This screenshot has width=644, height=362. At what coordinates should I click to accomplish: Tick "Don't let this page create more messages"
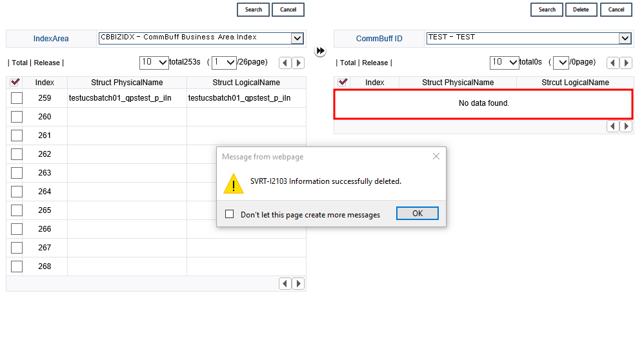(230, 214)
